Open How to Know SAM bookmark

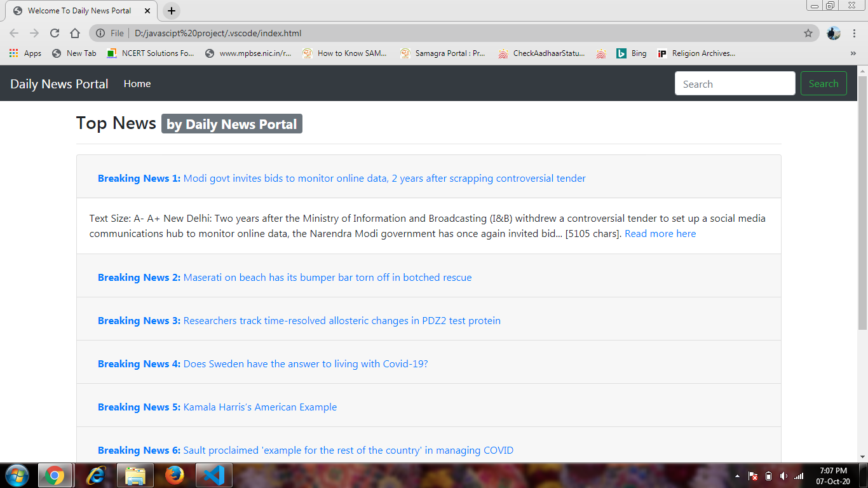pyautogui.click(x=345, y=53)
